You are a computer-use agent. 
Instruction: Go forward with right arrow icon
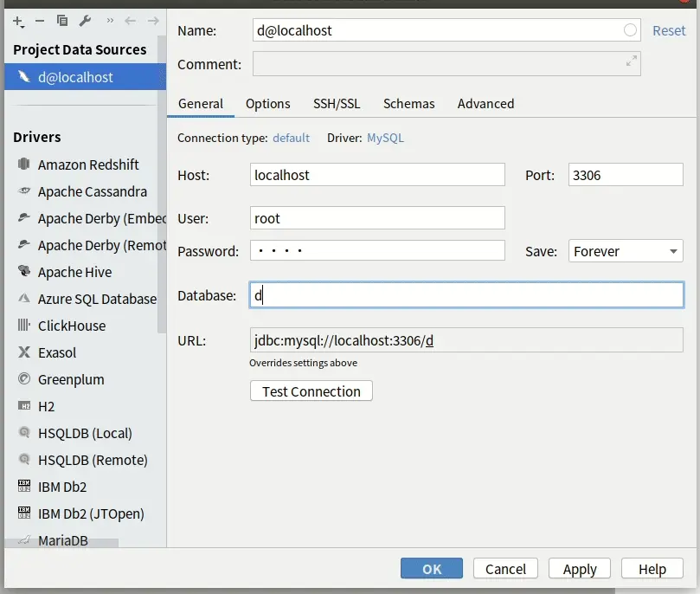(x=153, y=21)
